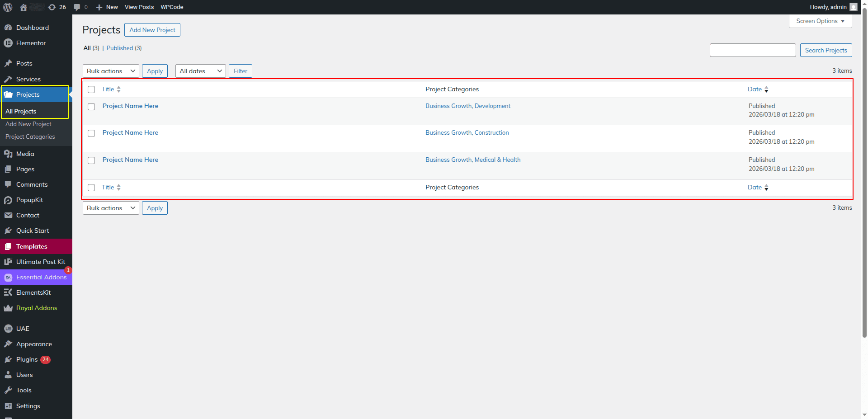Visit site via home icon
This screenshot has height=419, width=868.
point(24,7)
